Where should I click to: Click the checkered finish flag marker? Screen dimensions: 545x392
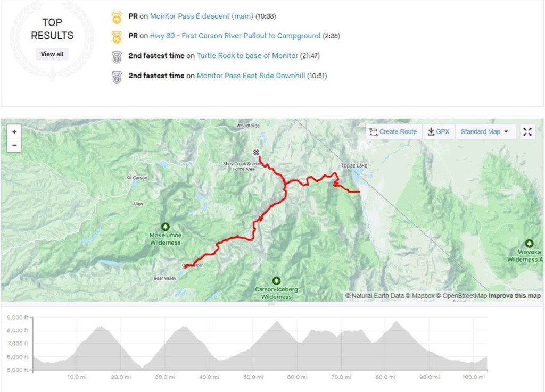click(x=257, y=153)
